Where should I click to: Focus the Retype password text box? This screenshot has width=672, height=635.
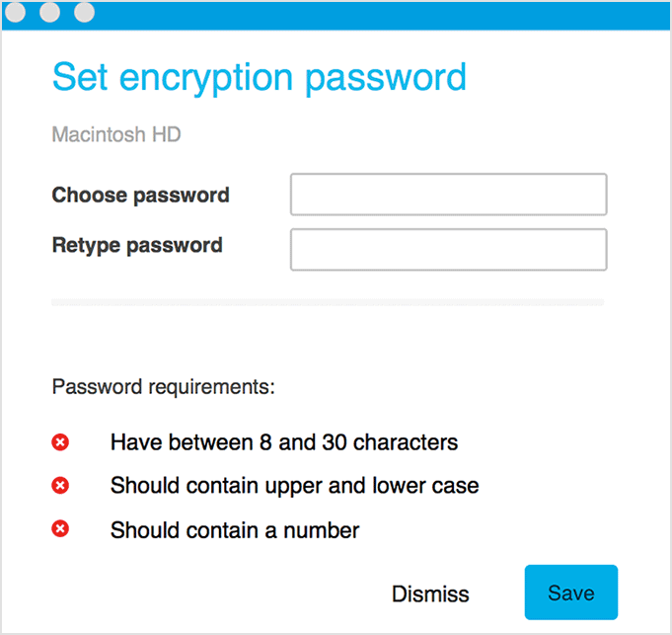click(x=448, y=250)
